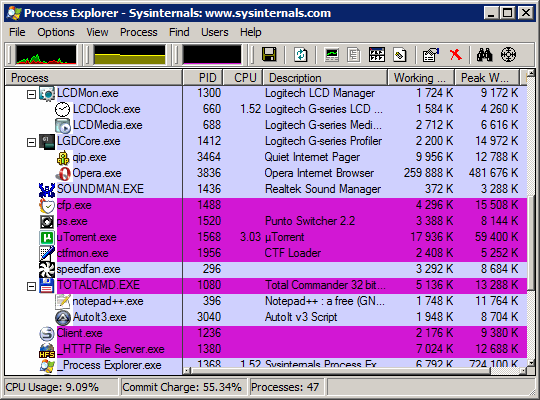The height and width of the screenshot is (400, 540).
Task: Sort by the Process column header
Action: [94, 78]
